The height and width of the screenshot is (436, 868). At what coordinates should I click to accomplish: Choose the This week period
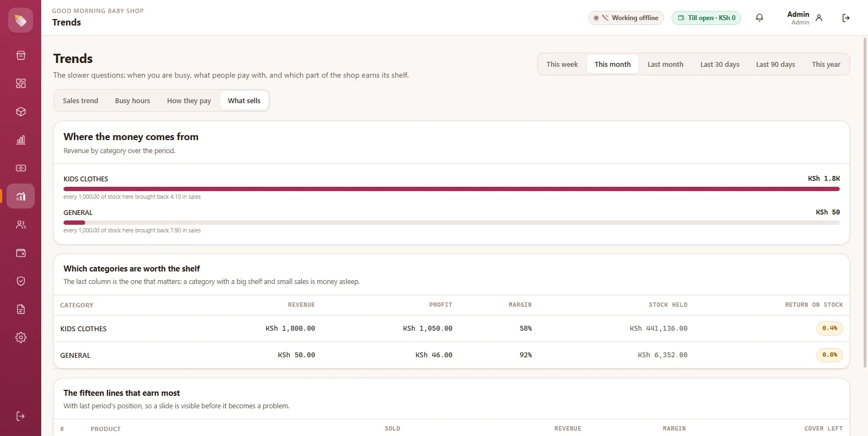562,64
